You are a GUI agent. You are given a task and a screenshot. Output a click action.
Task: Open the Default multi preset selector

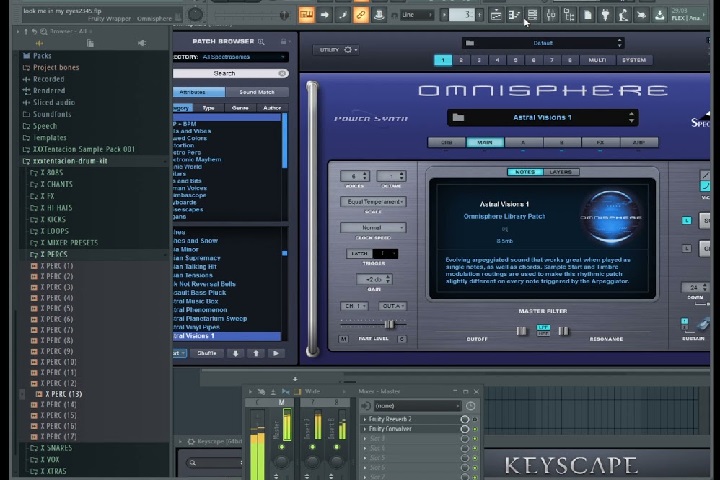[543, 43]
